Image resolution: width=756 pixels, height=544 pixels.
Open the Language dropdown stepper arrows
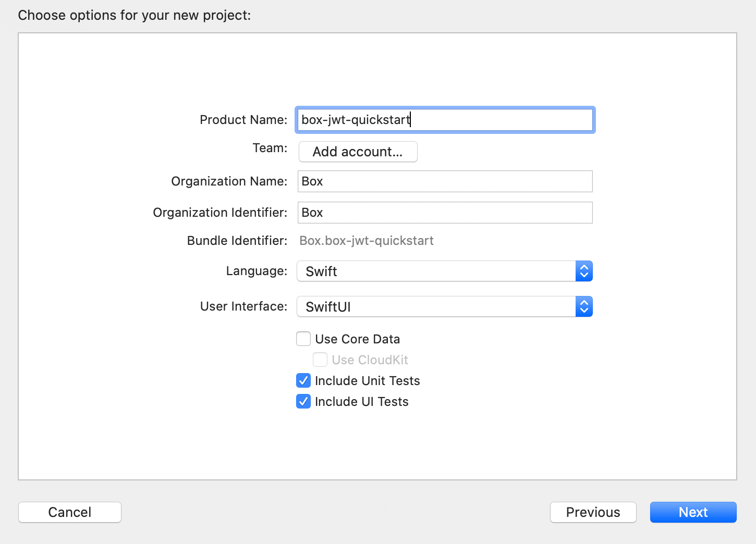click(584, 271)
